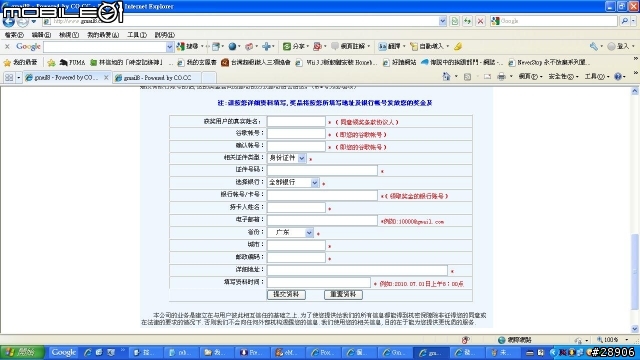Open the Page (網頁) command bar dropdown
The height and width of the screenshot is (360, 640).
click(x=530, y=76)
